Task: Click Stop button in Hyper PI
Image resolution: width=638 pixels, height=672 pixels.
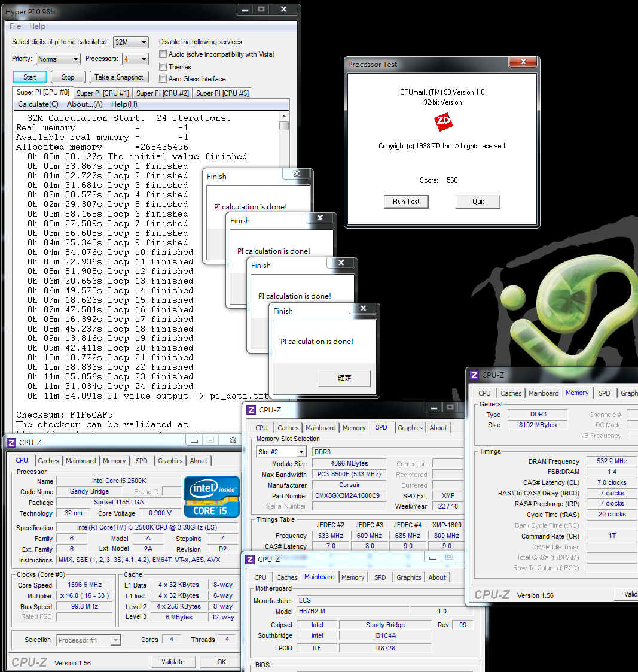Action: (x=68, y=77)
